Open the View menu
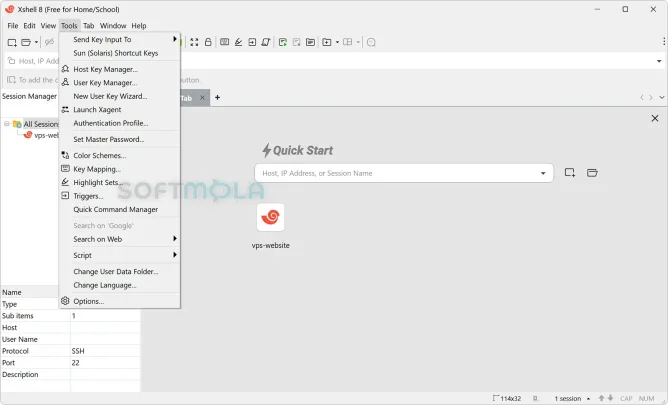 (x=48, y=26)
